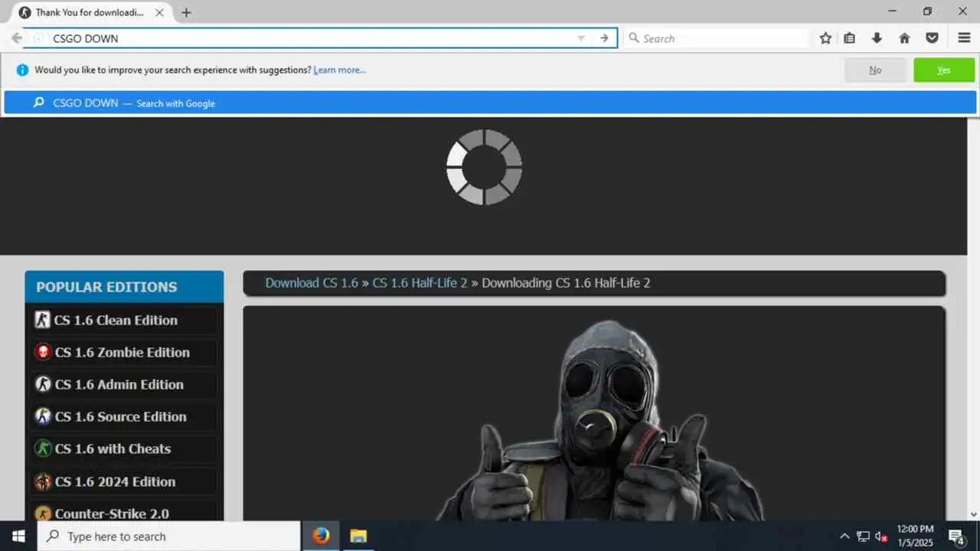Screen dimensions: 980x551
Task: Click the Pocket icon in toolbar
Action: pyautogui.click(x=932, y=38)
